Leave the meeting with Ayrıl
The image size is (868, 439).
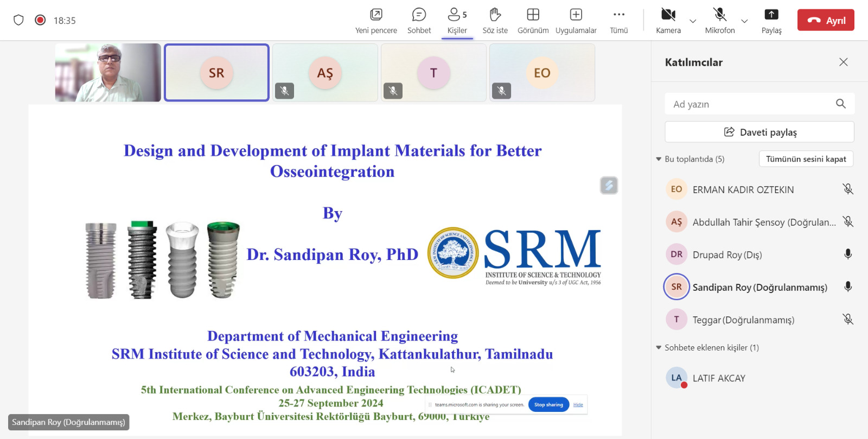click(825, 20)
